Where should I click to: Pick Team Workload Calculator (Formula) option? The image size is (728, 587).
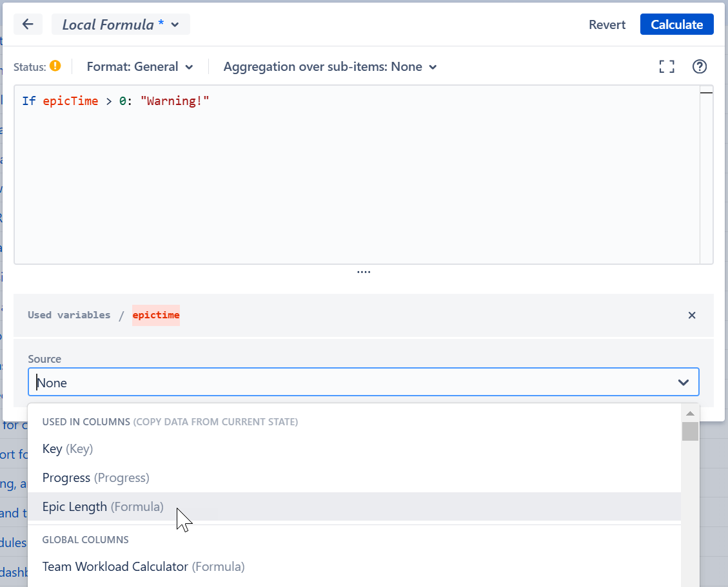pos(143,566)
